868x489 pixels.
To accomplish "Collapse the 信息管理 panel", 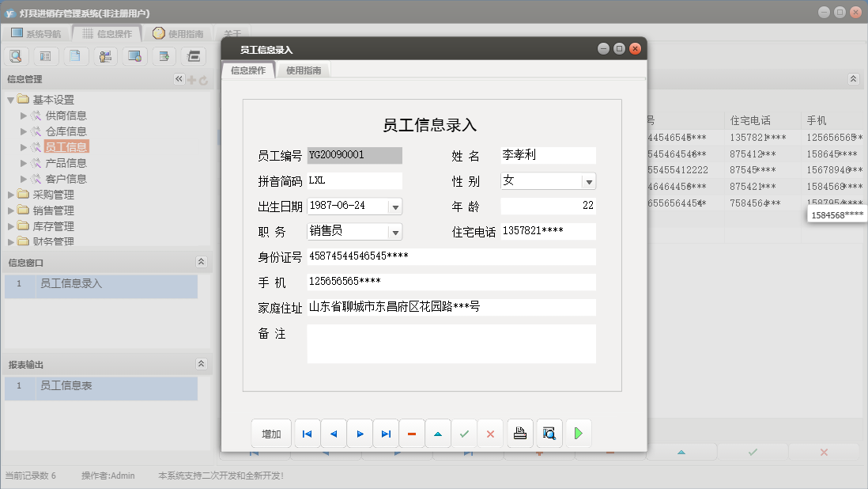I will click(x=179, y=79).
